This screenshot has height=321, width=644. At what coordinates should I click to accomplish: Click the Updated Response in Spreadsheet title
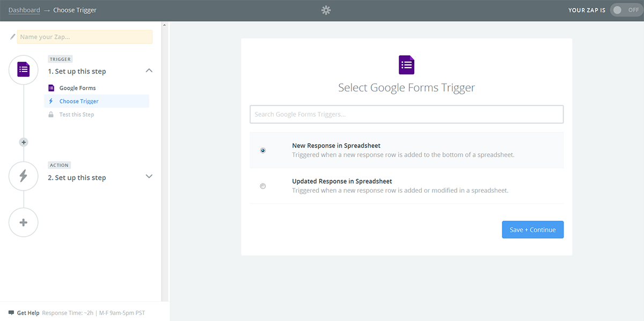pyautogui.click(x=342, y=181)
